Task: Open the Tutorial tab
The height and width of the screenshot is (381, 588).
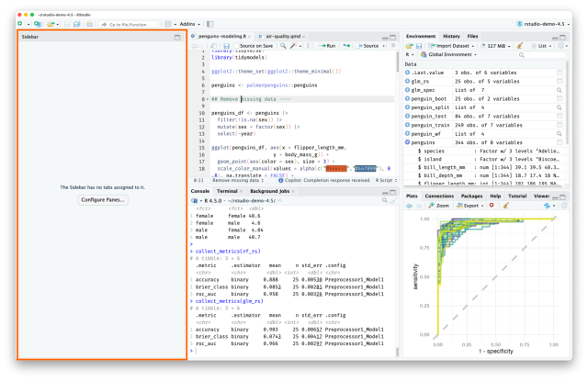Action: [x=517, y=196]
